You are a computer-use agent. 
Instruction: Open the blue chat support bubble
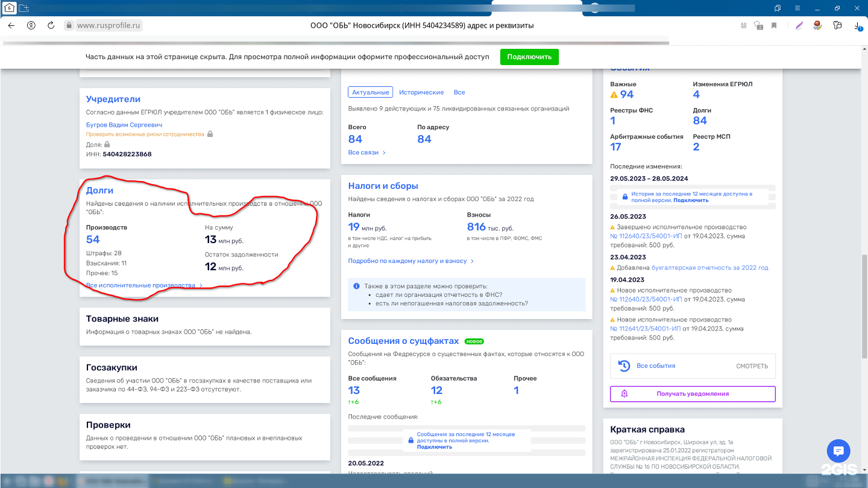[838, 451]
